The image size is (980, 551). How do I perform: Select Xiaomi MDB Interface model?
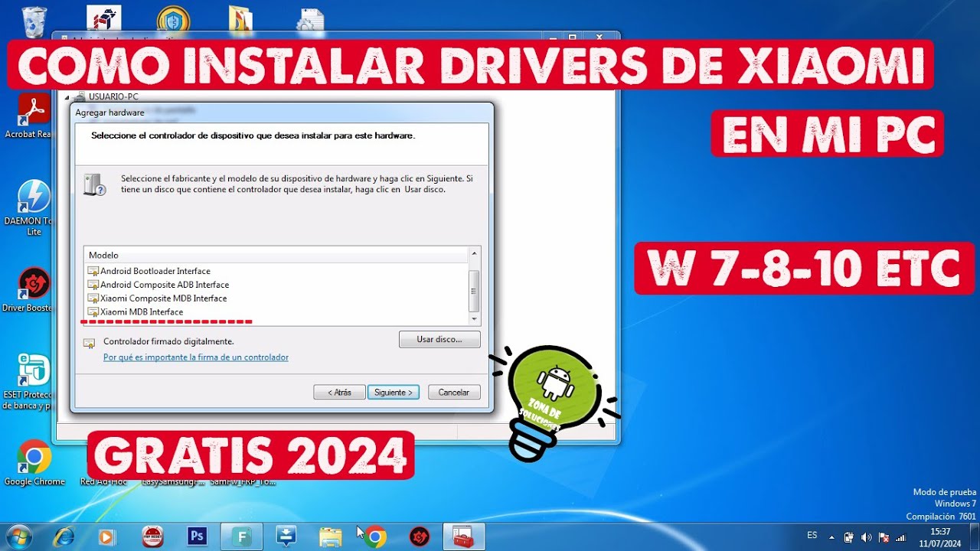(135, 312)
